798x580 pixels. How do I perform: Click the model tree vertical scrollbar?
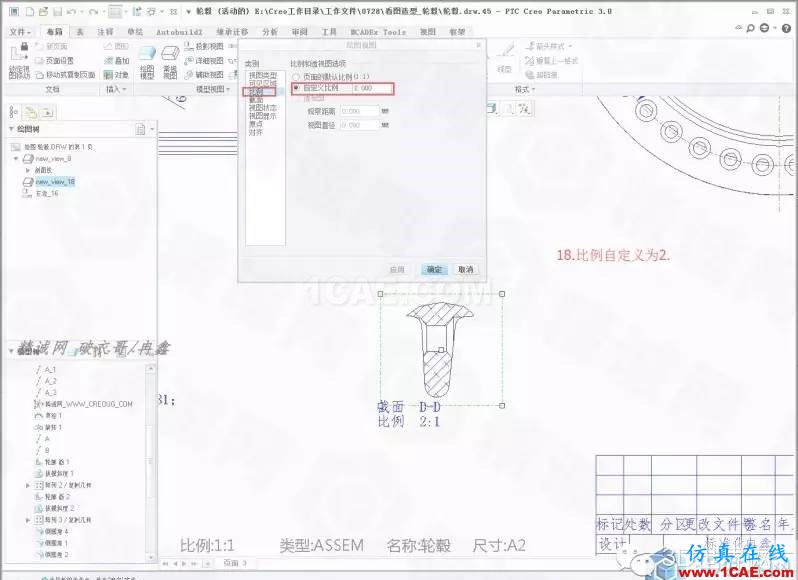(x=151, y=461)
